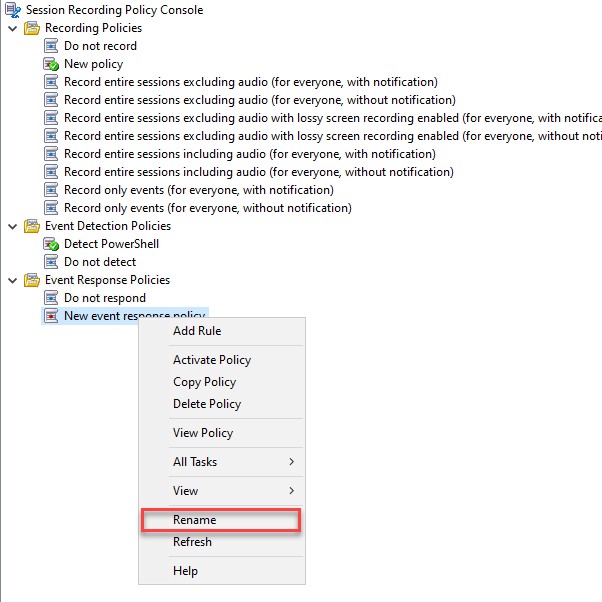Click the active New policy icon
This screenshot has height=602, width=602.
click(51, 64)
